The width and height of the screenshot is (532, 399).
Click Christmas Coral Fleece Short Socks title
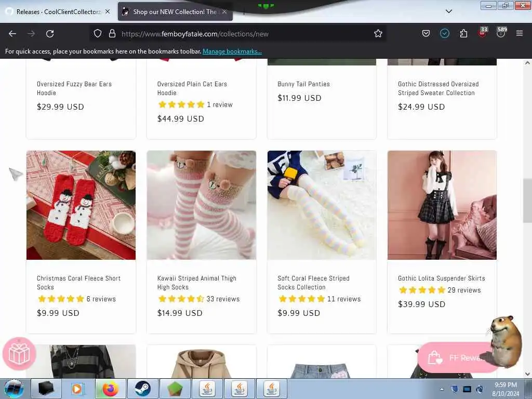click(x=79, y=283)
